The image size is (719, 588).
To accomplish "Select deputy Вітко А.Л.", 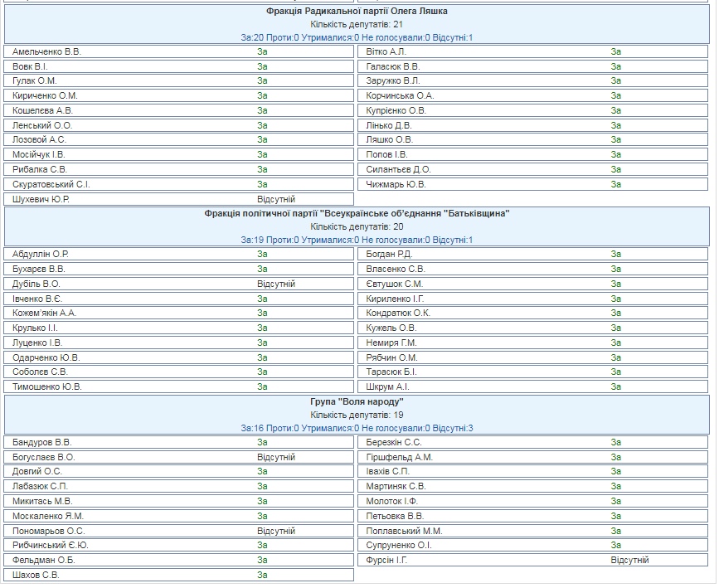I will tap(386, 51).
